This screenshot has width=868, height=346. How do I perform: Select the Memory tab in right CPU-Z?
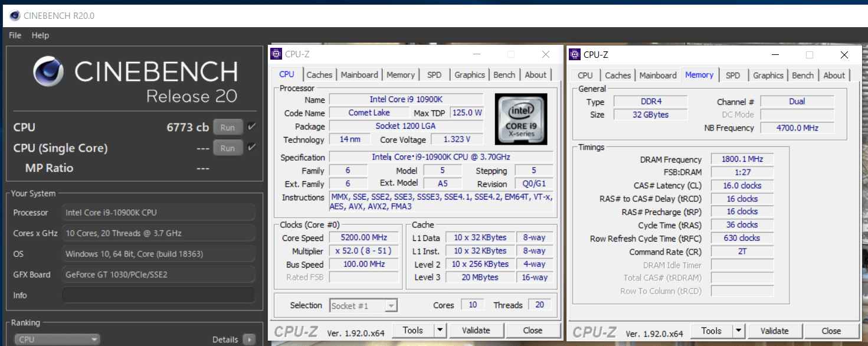[x=699, y=75]
